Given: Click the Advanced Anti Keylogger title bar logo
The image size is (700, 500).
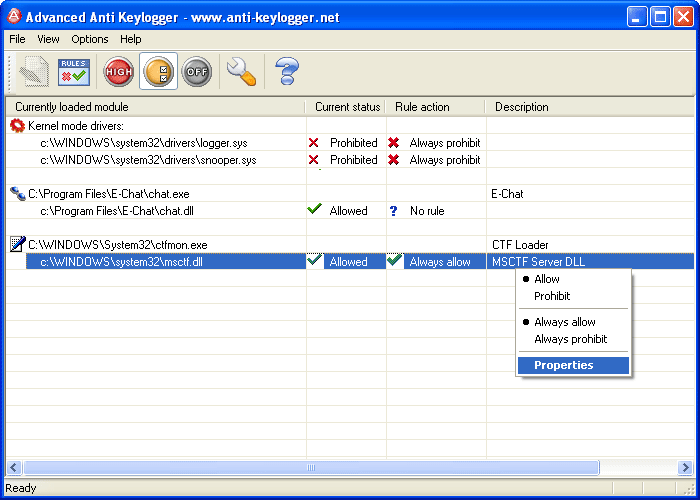Looking at the screenshot, I should click(14, 17).
